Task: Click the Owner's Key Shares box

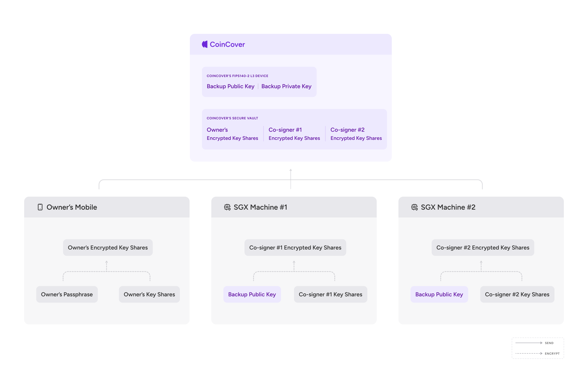Action: [x=149, y=294]
